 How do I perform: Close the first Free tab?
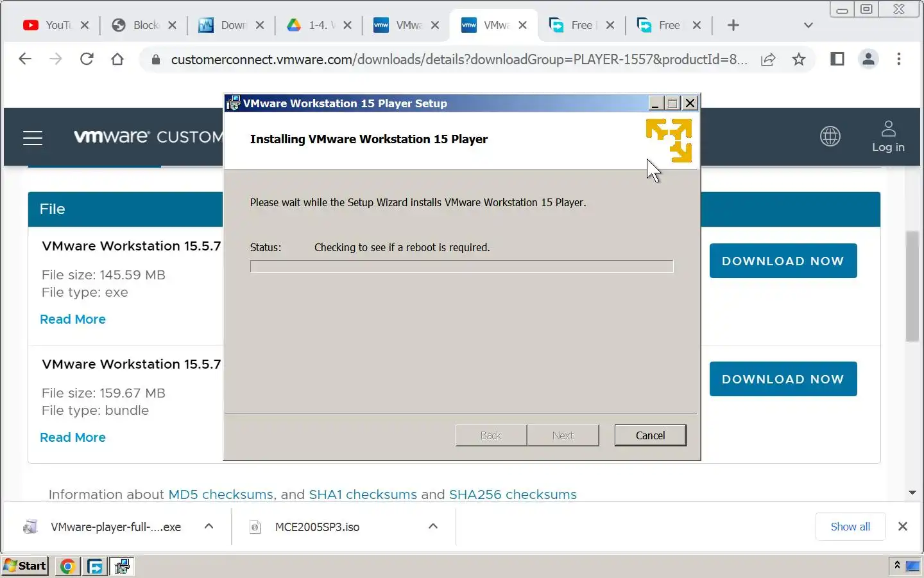pos(610,25)
